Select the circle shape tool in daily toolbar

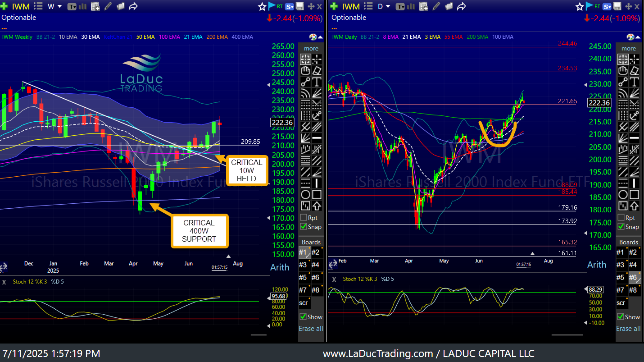(623, 194)
